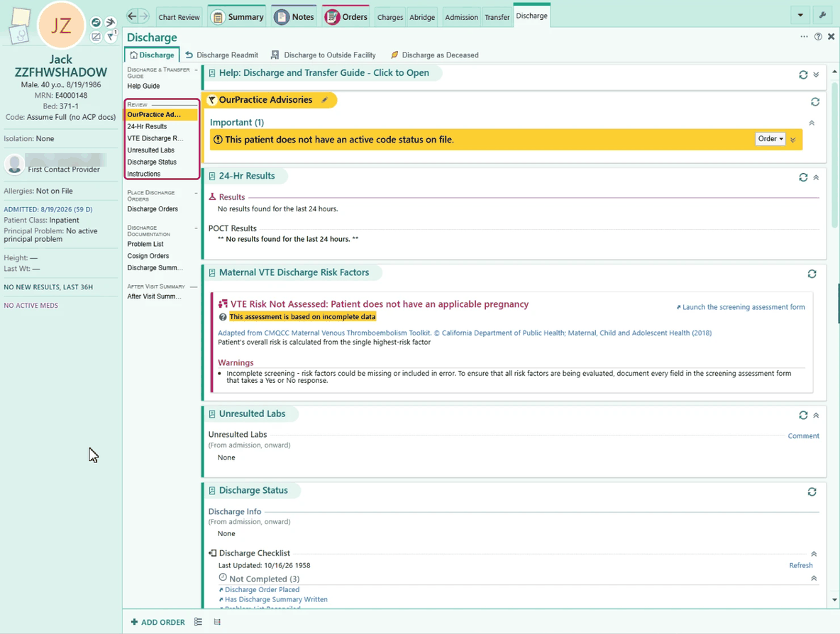Collapse the Important (1) advisories group
The image size is (840, 634).
[x=812, y=123]
